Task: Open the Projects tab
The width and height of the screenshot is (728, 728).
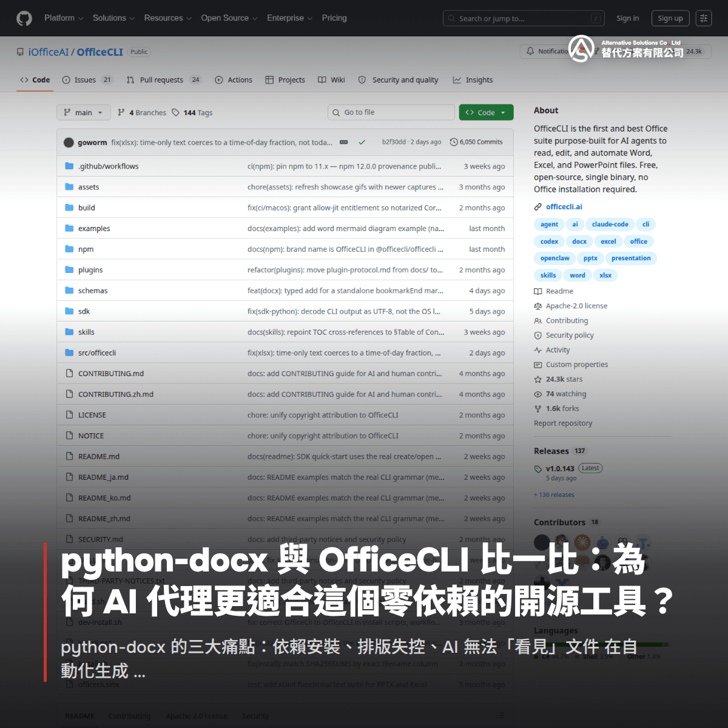Action: coord(285,80)
